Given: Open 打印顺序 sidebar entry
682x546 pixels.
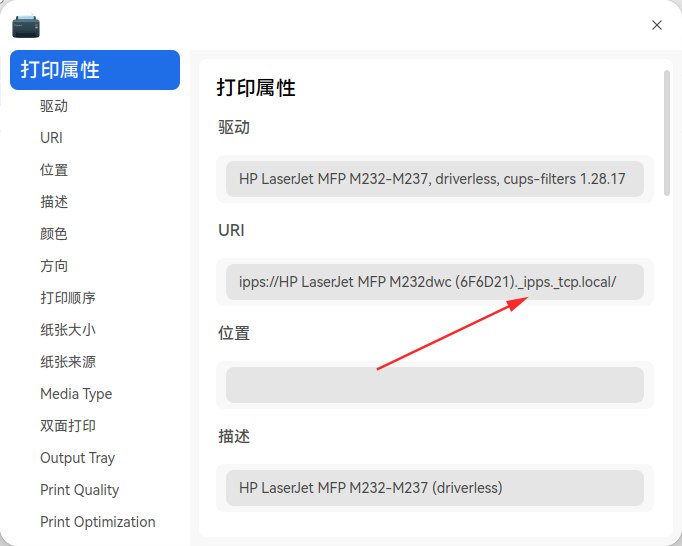Looking at the screenshot, I should click(x=68, y=298).
